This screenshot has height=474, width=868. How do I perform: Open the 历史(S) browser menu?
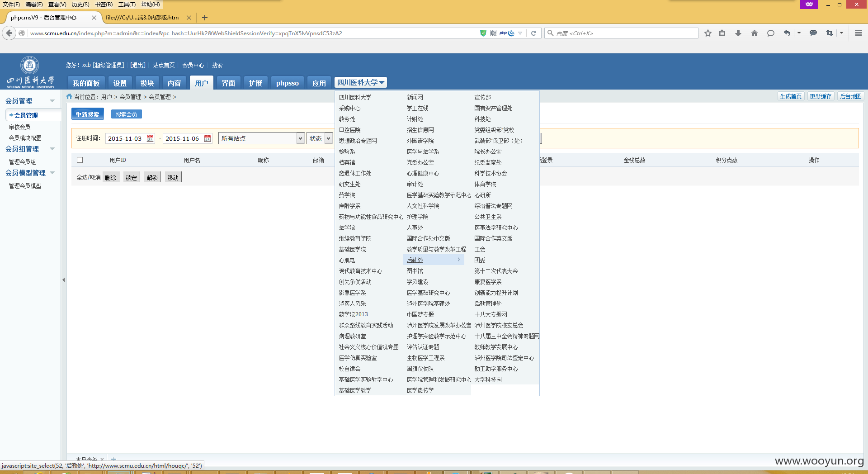click(x=80, y=4)
